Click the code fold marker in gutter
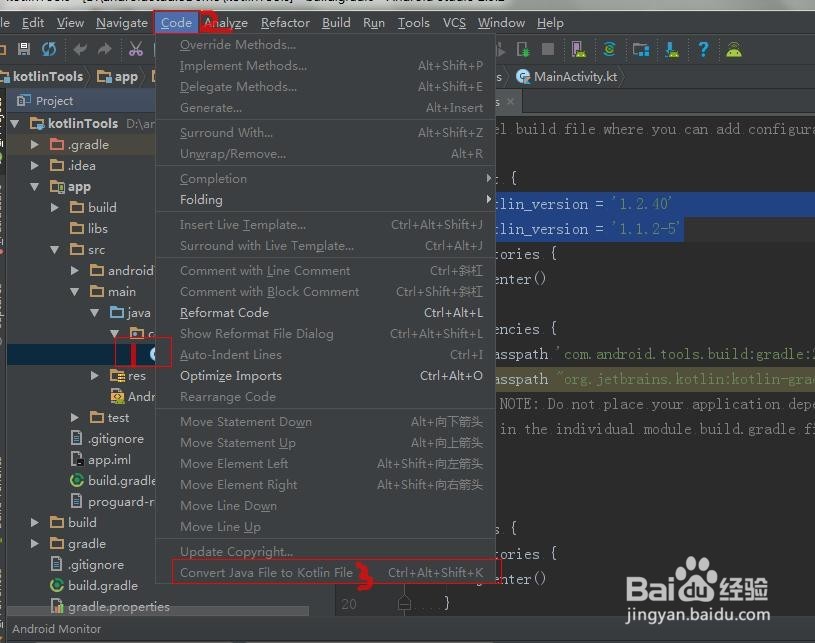Image resolution: width=815 pixels, height=643 pixels. click(x=404, y=603)
